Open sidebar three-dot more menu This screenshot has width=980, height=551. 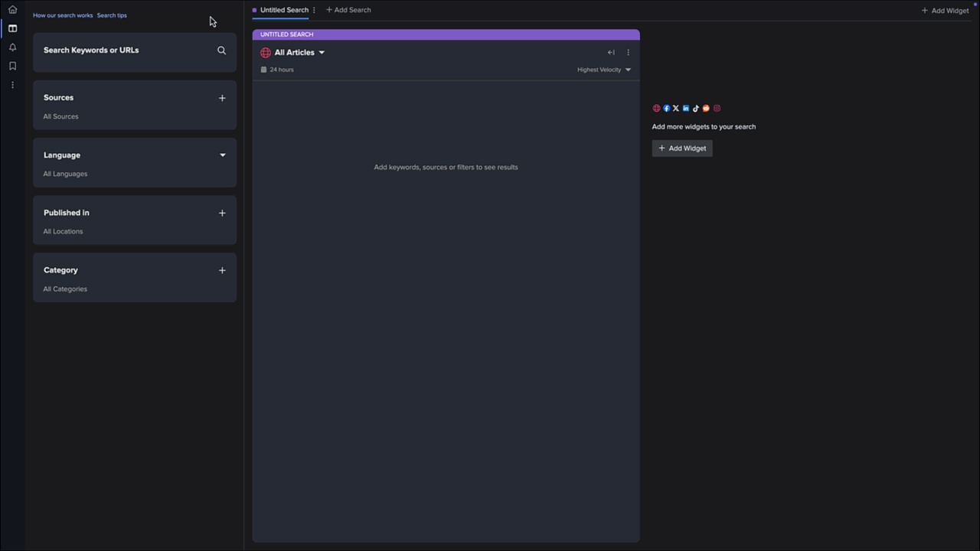click(x=12, y=85)
